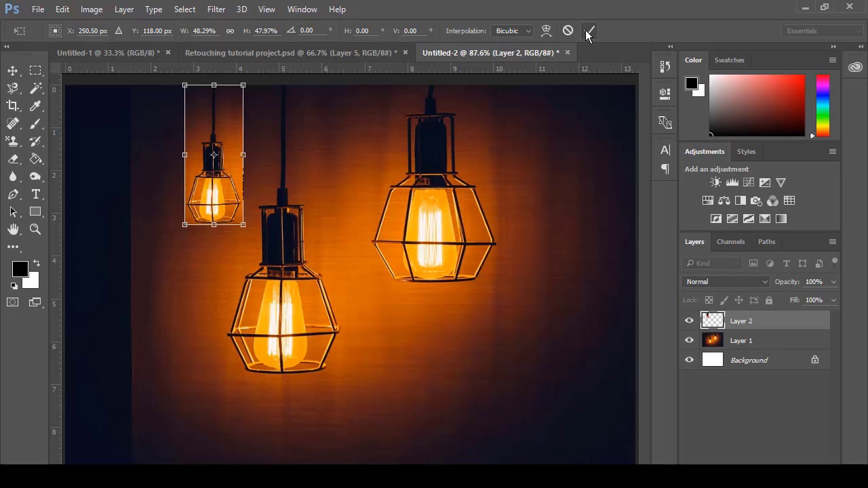The height and width of the screenshot is (488, 868).
Task: Turn layer filtering on or off
Action: click(835, 261)
